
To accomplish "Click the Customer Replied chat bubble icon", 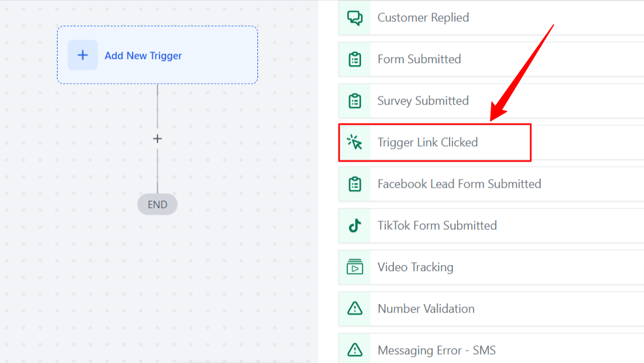I will coord(355,17).
